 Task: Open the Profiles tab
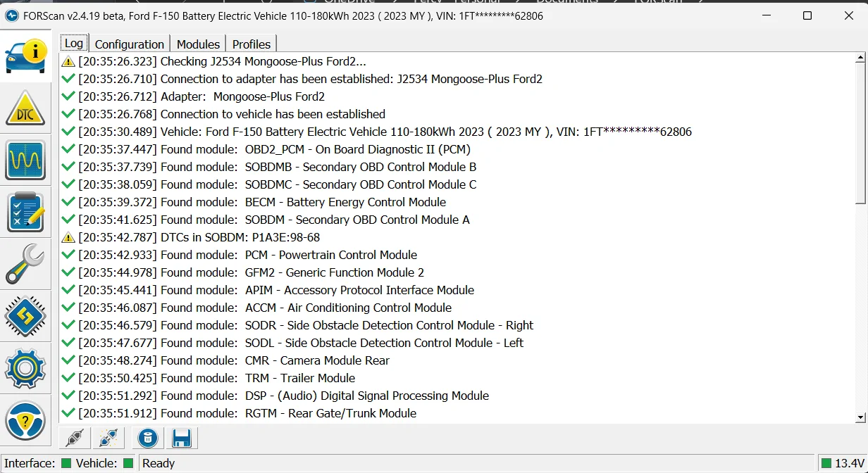tap(252, 44)
